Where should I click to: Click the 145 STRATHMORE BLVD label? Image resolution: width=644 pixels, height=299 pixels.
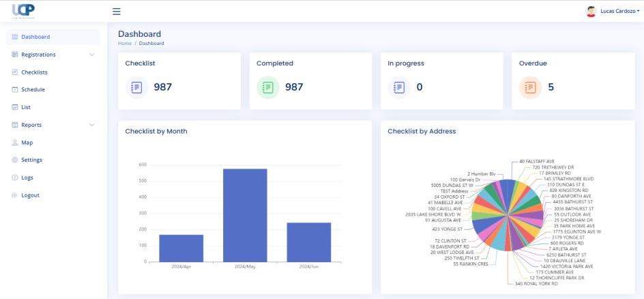tap(568, 179)
